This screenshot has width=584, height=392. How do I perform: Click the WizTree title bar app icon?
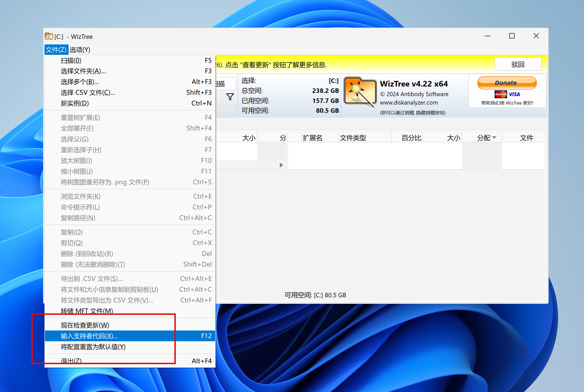(x=48, y=36)
